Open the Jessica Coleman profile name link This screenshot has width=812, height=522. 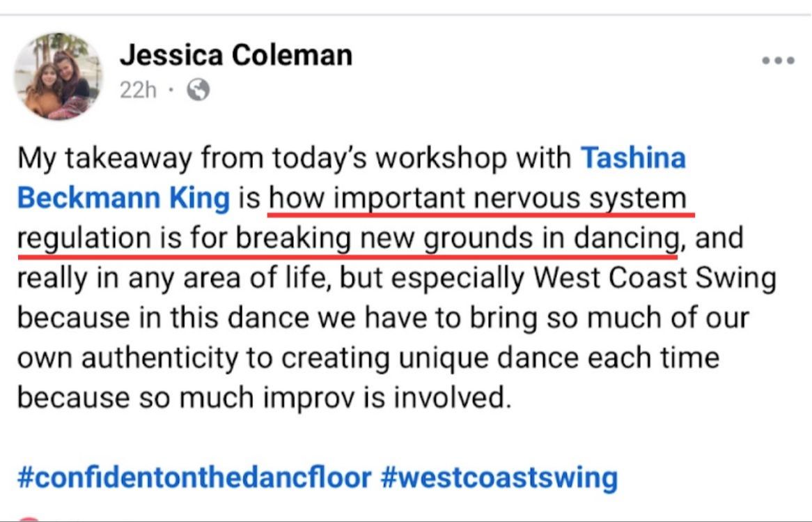coord(236,55)
